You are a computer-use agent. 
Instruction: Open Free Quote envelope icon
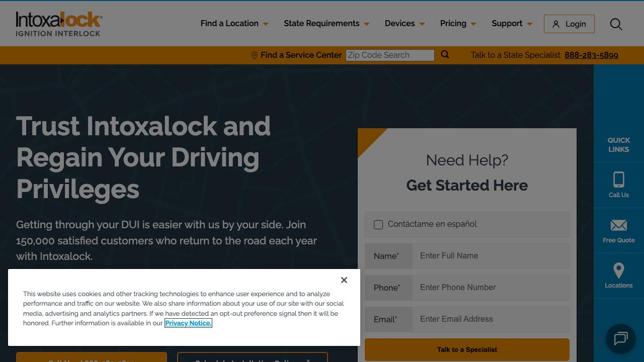pos(618,225)
